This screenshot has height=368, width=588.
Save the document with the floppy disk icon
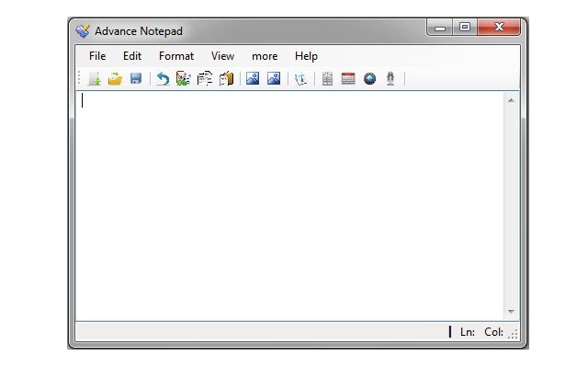pyautogui.click(x=136, y=79)
